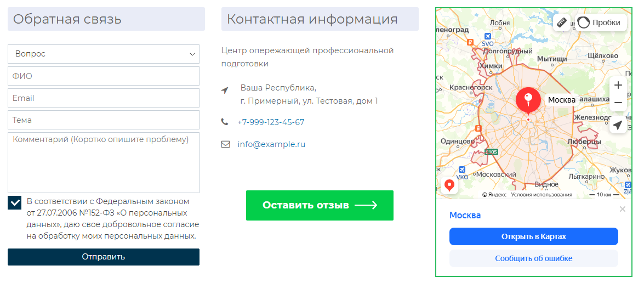Viewport: 644px width, 288px height.
Task: Click the geolocation arrow on map
Action: 618,126
